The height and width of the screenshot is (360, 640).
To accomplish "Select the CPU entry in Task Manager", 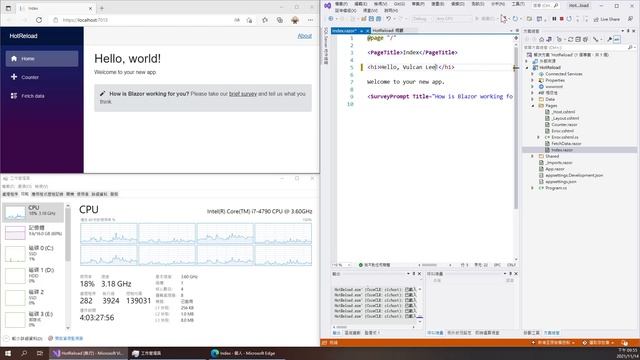I will pos(33,212).
